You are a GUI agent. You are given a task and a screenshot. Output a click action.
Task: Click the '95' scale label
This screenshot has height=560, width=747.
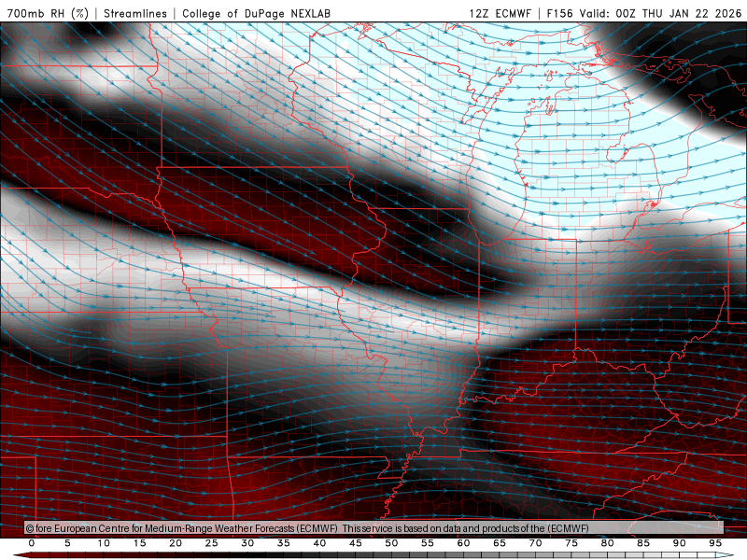coord(715,543)
